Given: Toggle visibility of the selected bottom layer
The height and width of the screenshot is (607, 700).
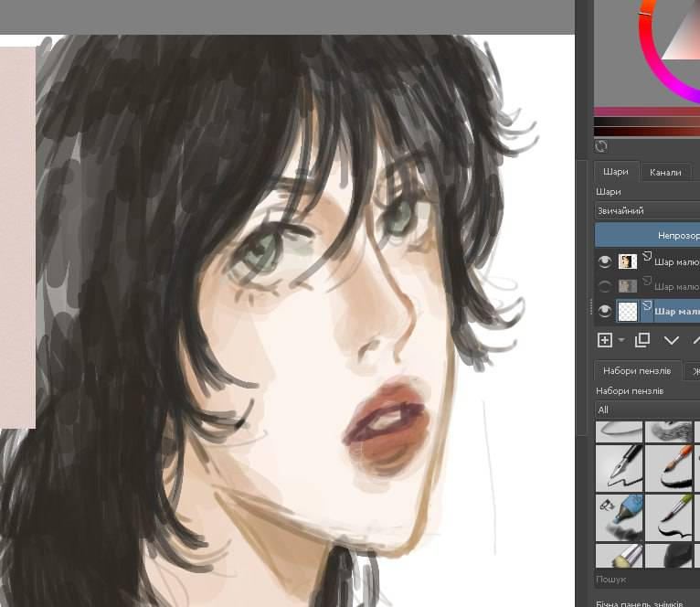Looking at the screenshot, I should pyautogui.click(x=604, y=311).
